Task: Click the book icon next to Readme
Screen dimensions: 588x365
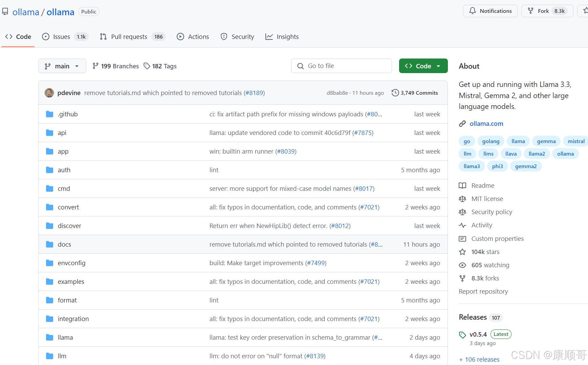Action: pos(462,185)
